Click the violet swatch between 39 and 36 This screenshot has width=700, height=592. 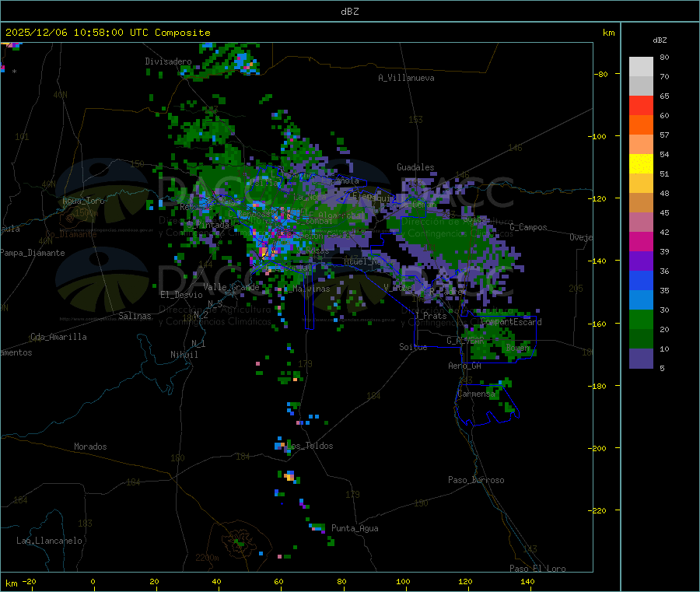tap(641, 261)
